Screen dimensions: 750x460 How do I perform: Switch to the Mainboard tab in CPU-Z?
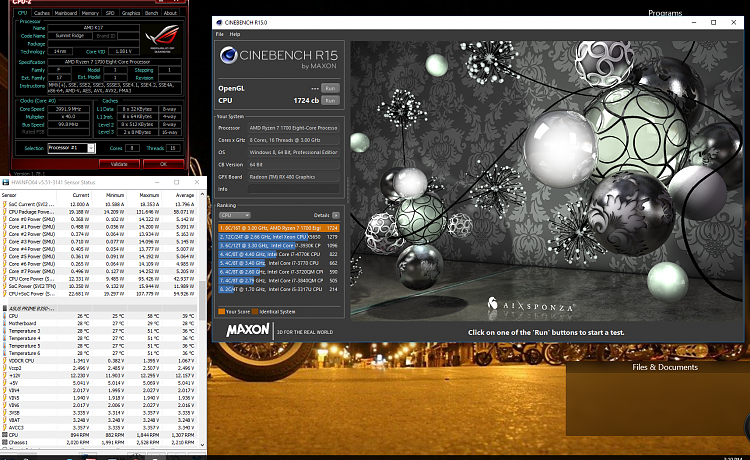pyautogui.click(x=66, y=13)
